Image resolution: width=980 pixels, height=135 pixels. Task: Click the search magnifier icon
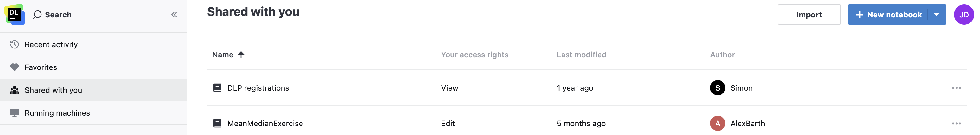(37, 15)
